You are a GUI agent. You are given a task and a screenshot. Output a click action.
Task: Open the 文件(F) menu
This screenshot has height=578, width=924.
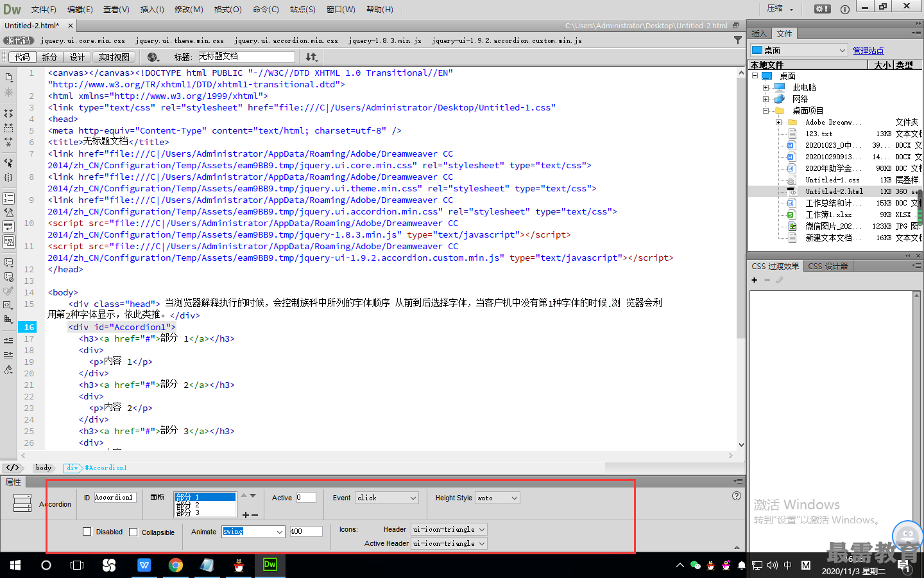click(44, 9)
